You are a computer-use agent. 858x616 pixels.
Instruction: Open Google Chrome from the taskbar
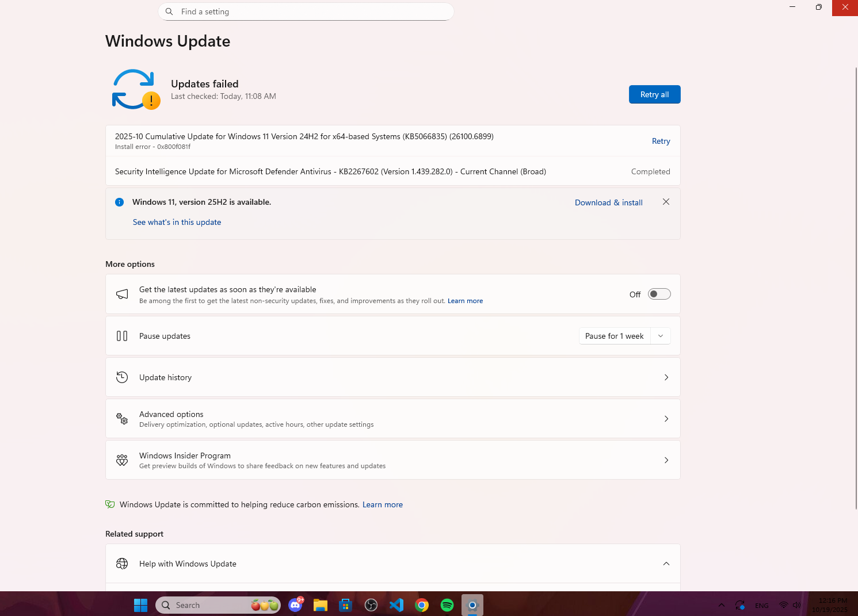[422, 605]
